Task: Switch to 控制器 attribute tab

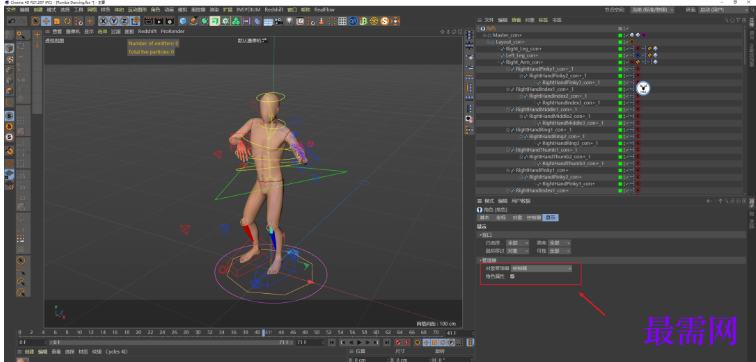Action: pyautogui.click(x=534, y=217)
